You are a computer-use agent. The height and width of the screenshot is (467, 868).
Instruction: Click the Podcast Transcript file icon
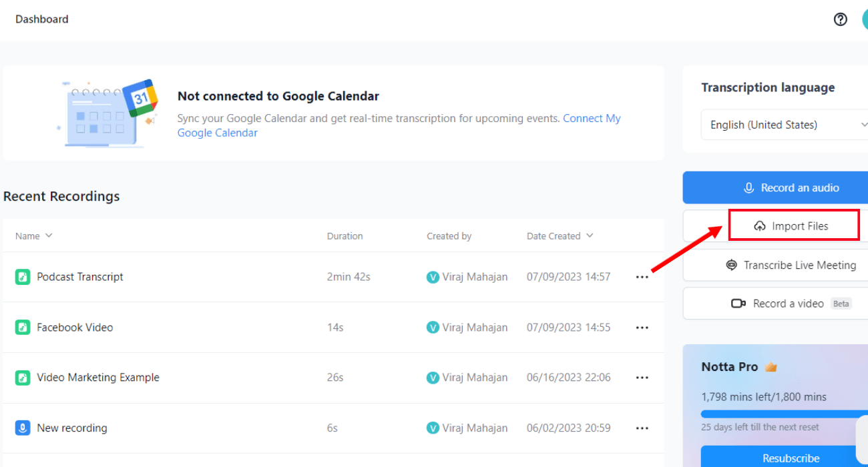[x=23, y=277]
